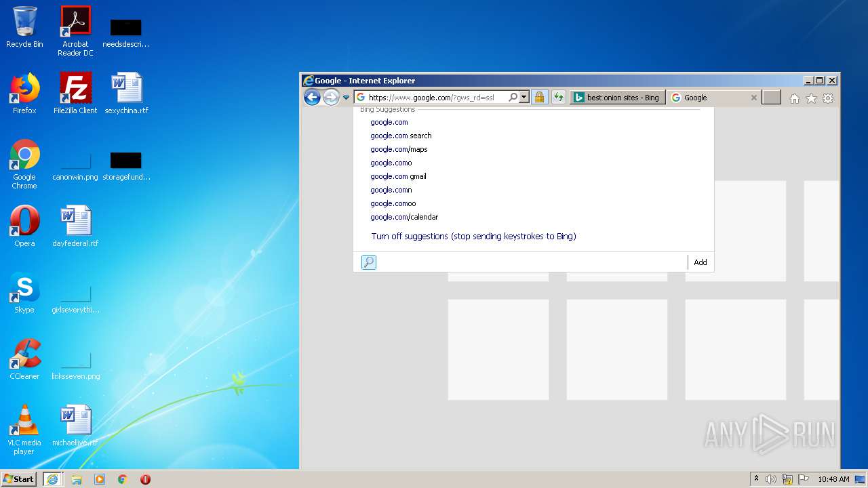Screen dimensions: 868x488
Task: Open Windows Explorer from taskbar
Action: pyautogui.click(x=77, y=479)
